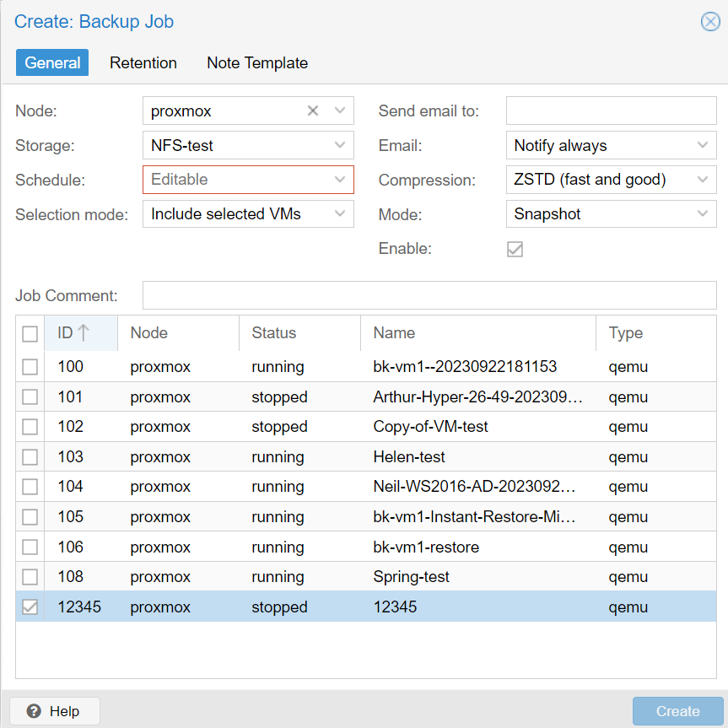Check the box for VM 101

[x=30, y=397]
